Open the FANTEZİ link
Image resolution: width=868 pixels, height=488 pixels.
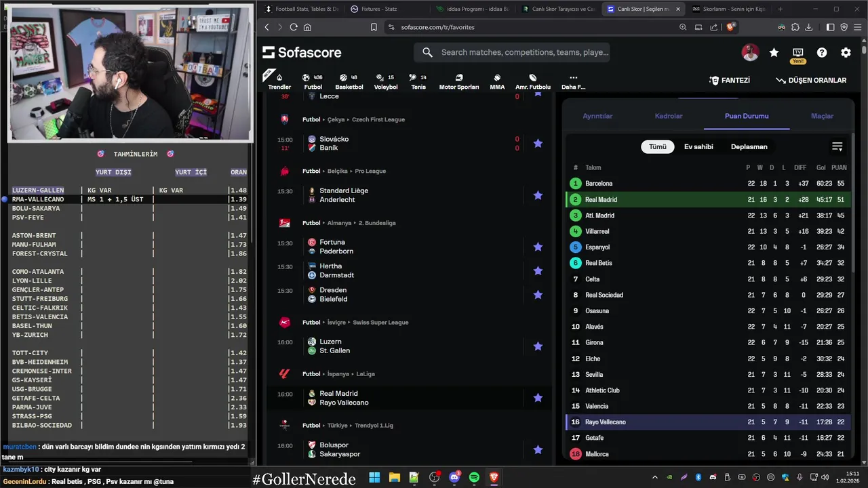[730, 80]
